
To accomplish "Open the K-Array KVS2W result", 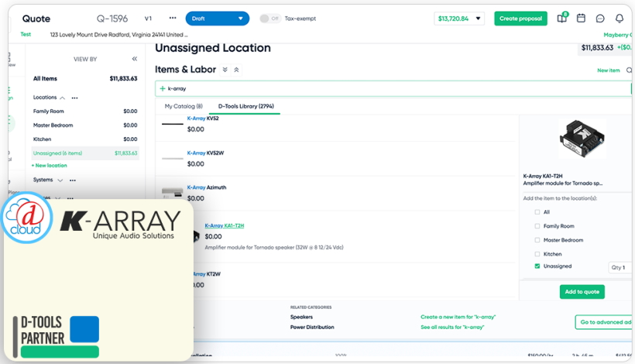I will (205, 153).
